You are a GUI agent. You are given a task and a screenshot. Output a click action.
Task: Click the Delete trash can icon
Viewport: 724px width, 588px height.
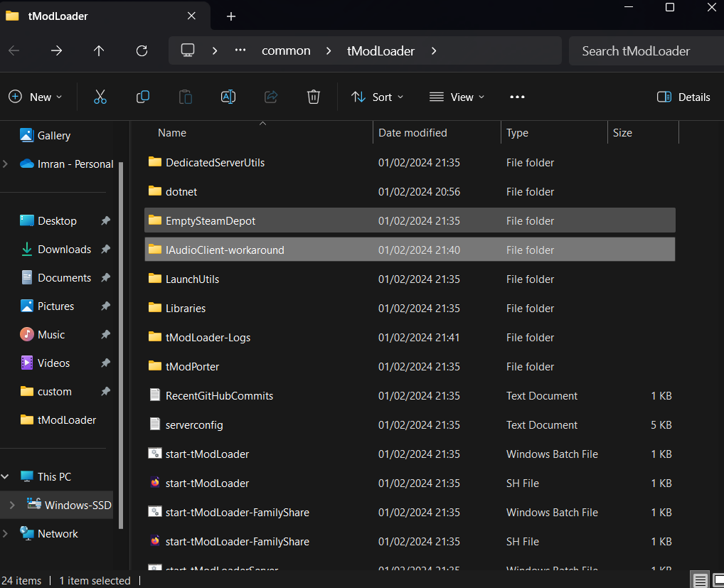pyautogui.click(x=314, y=97)
